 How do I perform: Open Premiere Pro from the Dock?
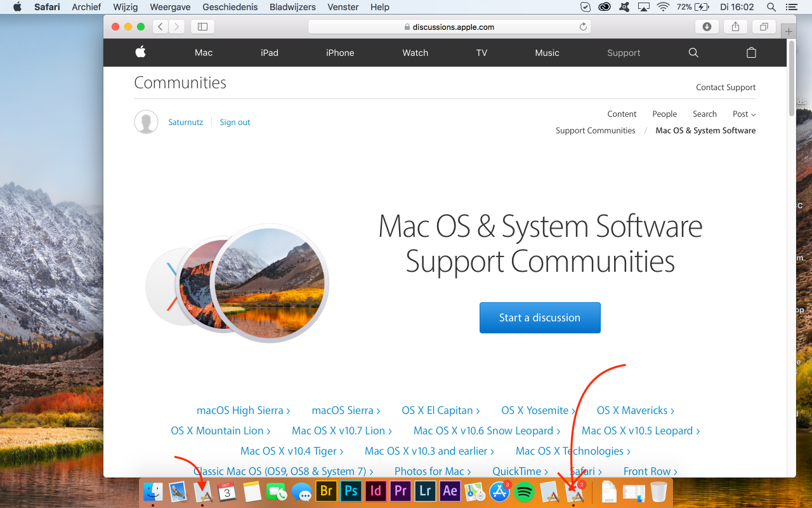[400, 491]
